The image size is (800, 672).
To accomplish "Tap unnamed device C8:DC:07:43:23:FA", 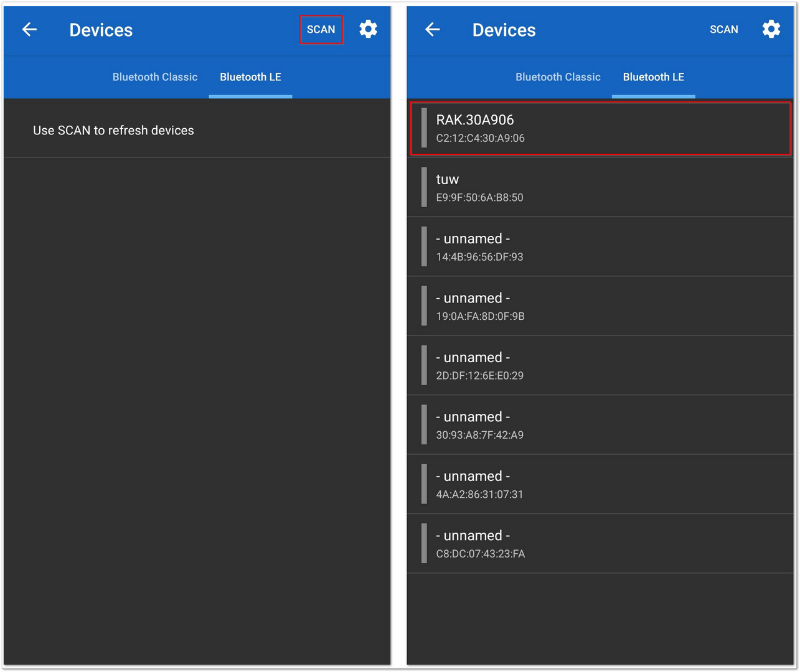I will coord(600,543).
